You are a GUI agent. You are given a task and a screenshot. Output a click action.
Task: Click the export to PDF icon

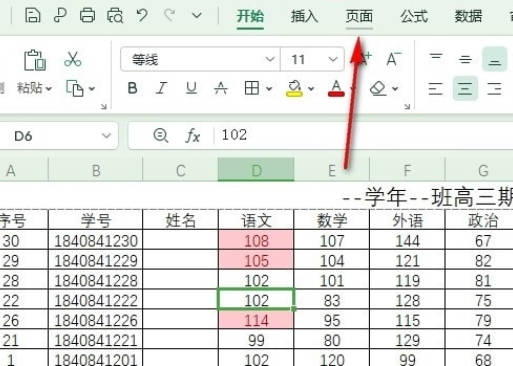[60, 15]
